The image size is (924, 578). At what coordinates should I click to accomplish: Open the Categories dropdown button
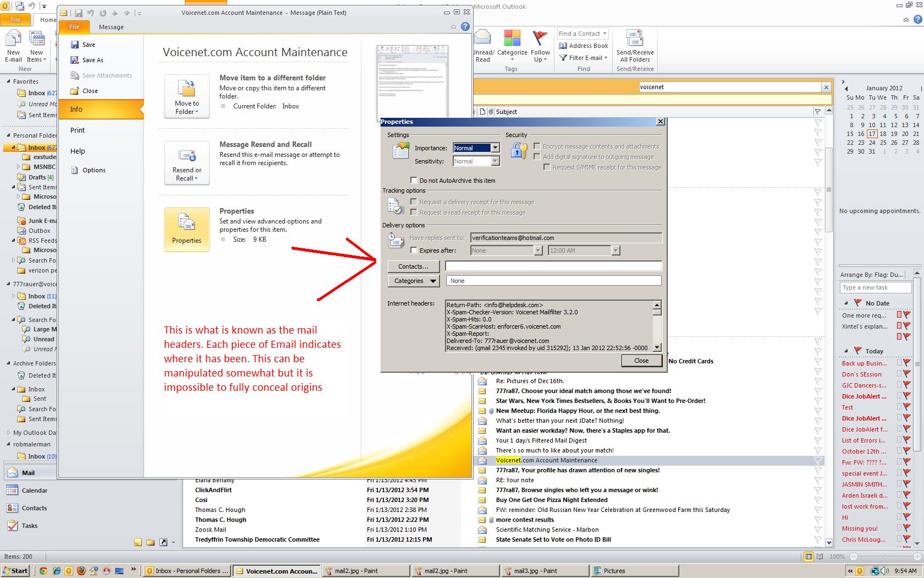(x=413, y=281)
